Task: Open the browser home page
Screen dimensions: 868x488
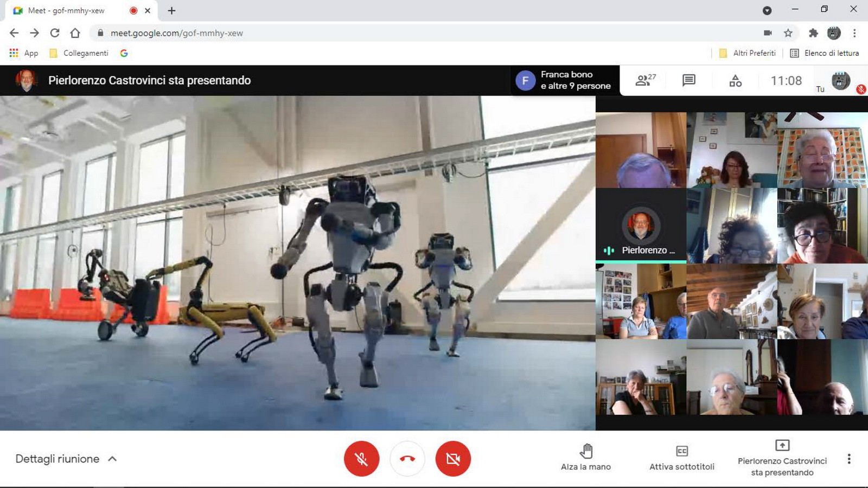Action: tap(75, 33)
